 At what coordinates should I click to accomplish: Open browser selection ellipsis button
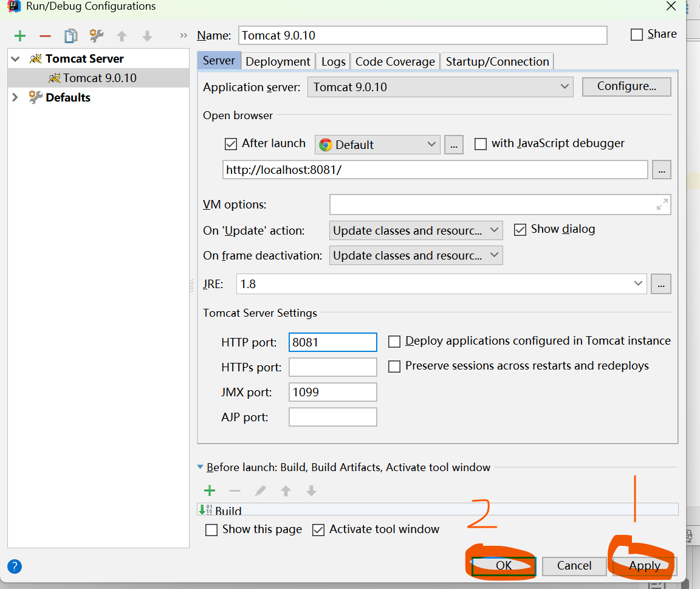click(x=453, y=145)
